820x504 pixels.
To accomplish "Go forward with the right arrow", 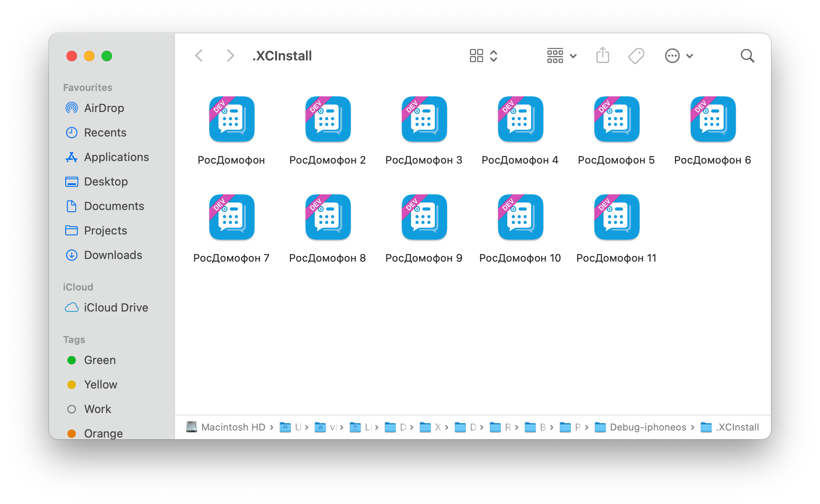I will (x=230, y=56).
